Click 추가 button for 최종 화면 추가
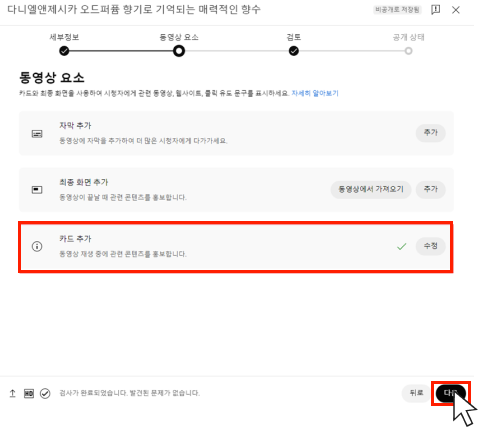 [430, 190]
